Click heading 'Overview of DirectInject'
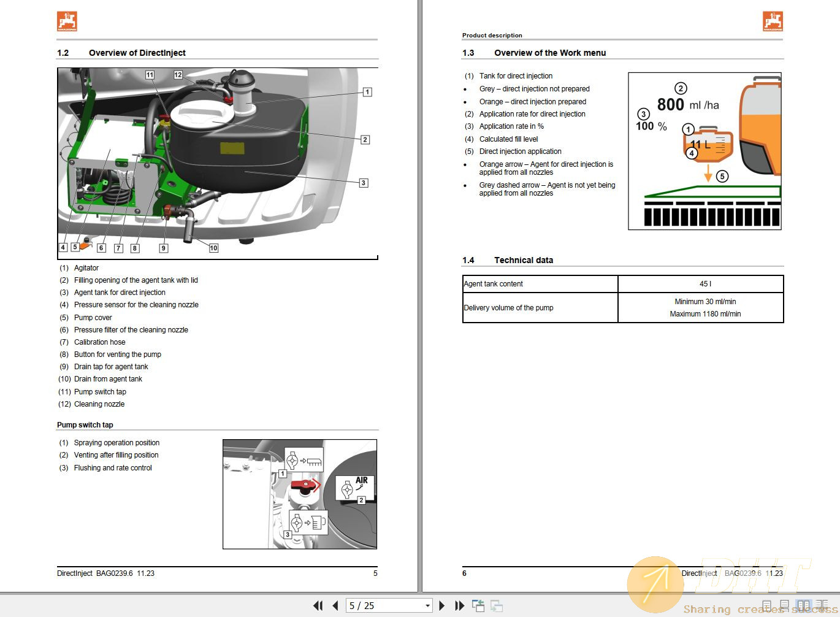 [137, 53]
